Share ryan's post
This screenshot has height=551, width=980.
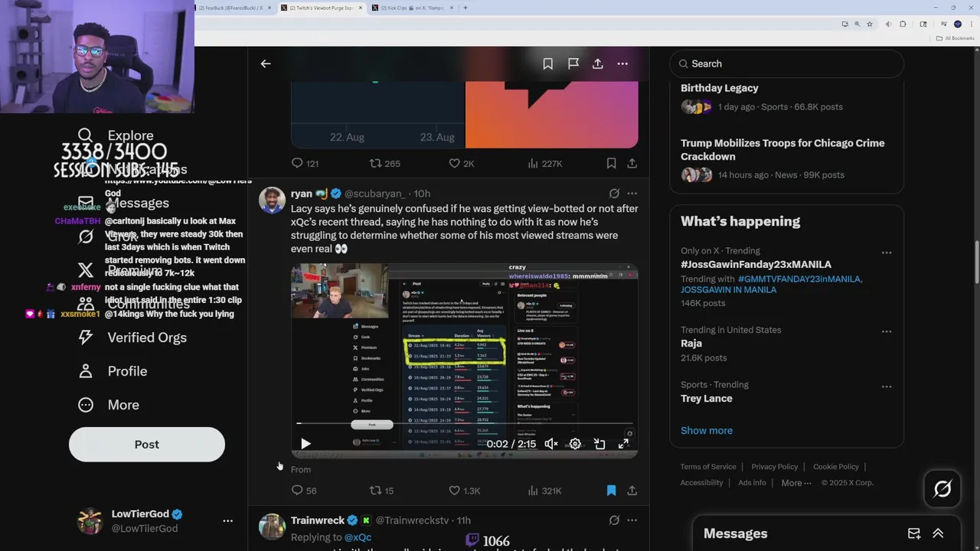pyautogui.click(x=632, y=491)
